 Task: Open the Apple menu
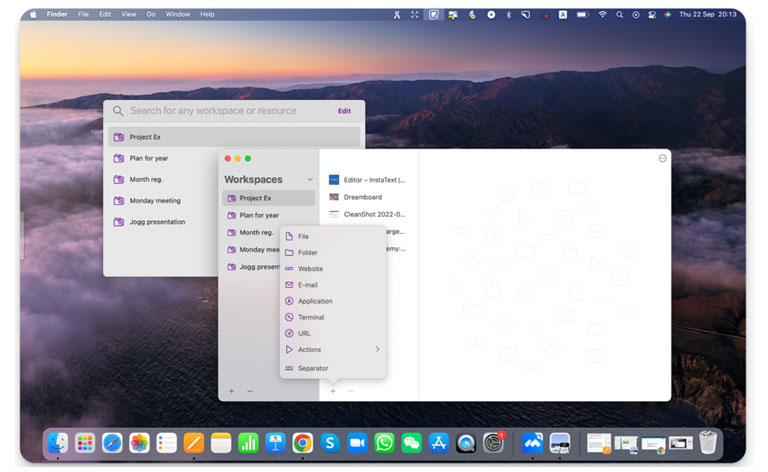pos(34,15)
